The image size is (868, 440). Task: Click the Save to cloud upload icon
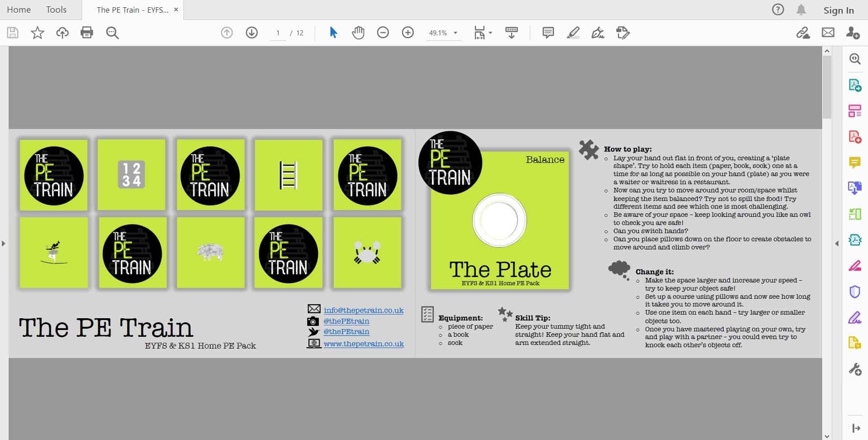62,33
